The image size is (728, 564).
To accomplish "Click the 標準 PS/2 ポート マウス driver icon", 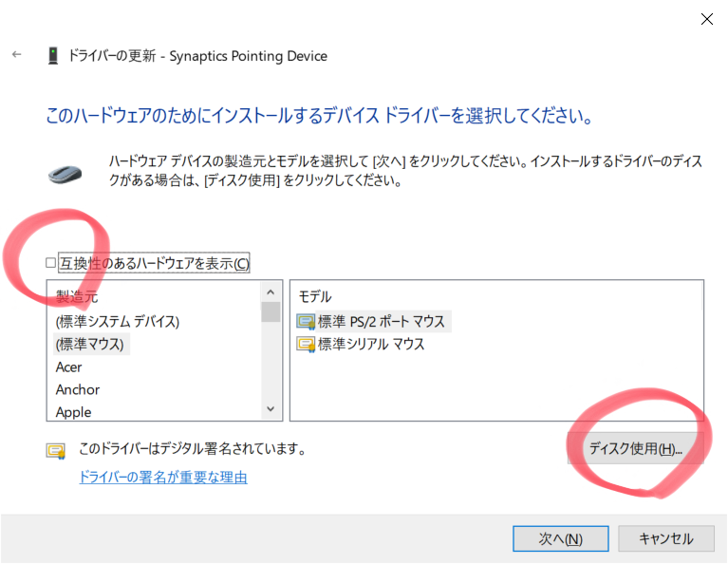I will [x=306, y=321].
